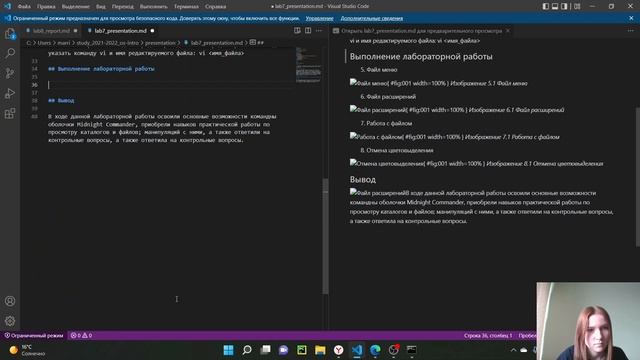This screenshot has width=640, height=360.
Task: Click the ## symbol breadcrumb
Action: tap(257, 42)
